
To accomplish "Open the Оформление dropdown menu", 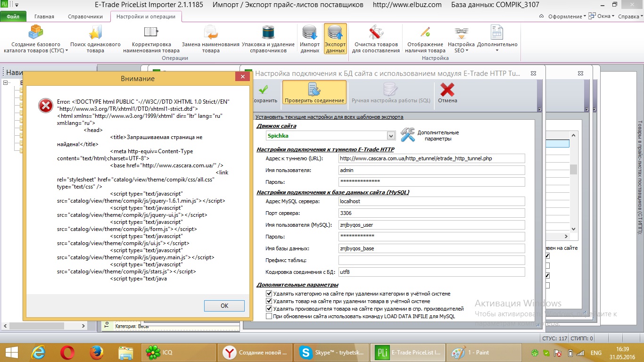I will (567, 16).
